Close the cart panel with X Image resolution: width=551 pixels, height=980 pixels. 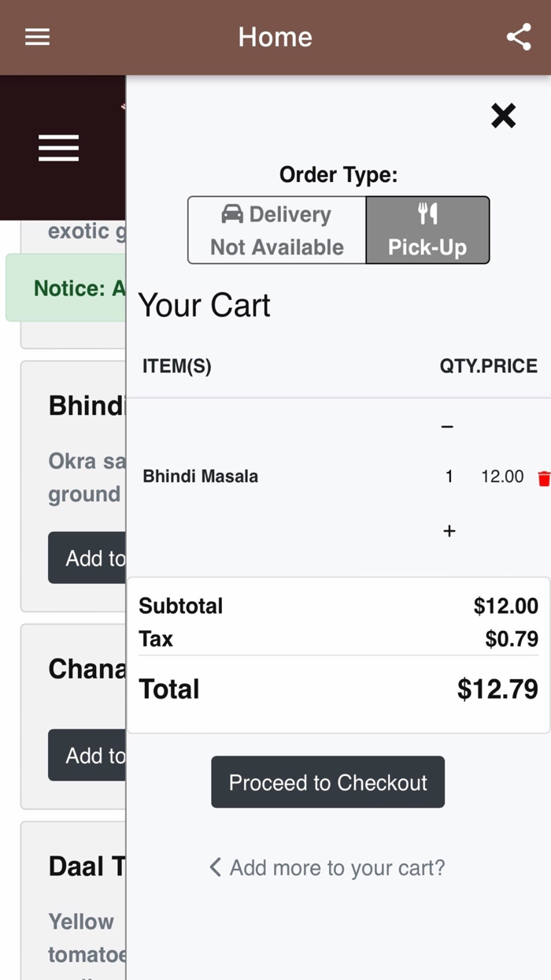click(503, 116)
